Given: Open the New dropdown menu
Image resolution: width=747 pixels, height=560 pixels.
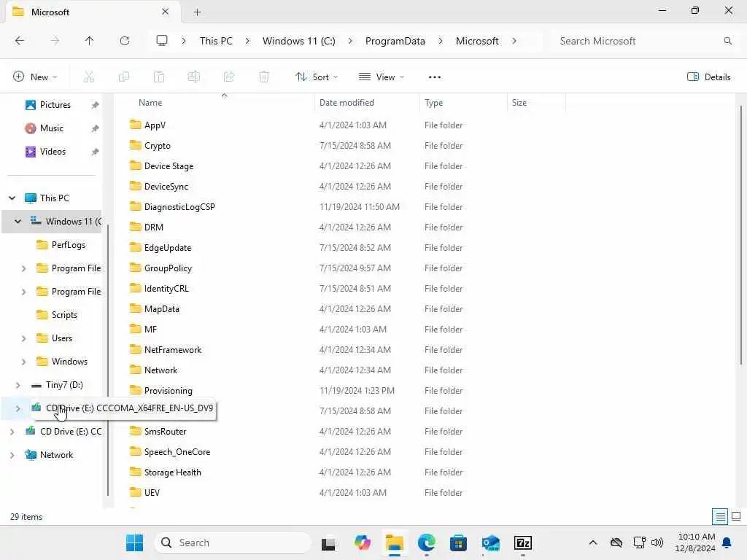Looking at the screenshot, I should pos(35,77).
